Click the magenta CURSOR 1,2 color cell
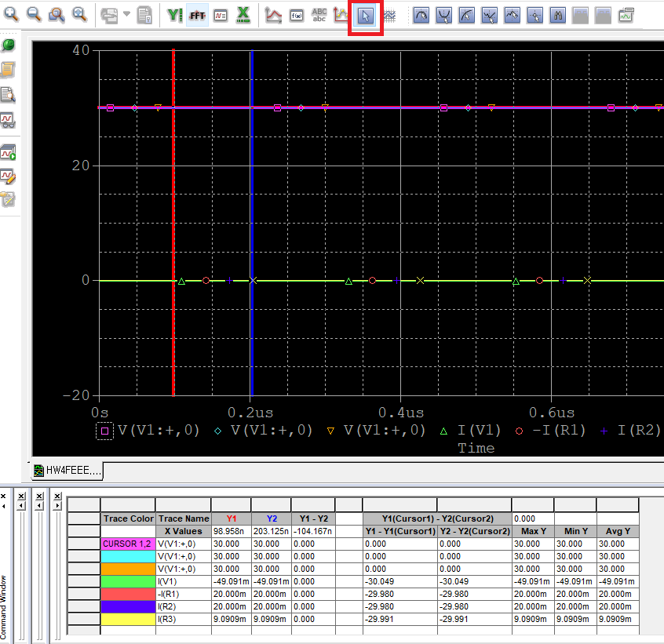Screen dimensions: 664x644 point(127,543)
